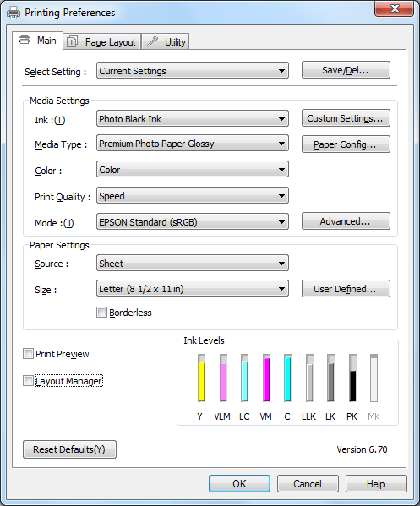Click the vivid light magenta (VLM) ink bar

click(223, 378)
